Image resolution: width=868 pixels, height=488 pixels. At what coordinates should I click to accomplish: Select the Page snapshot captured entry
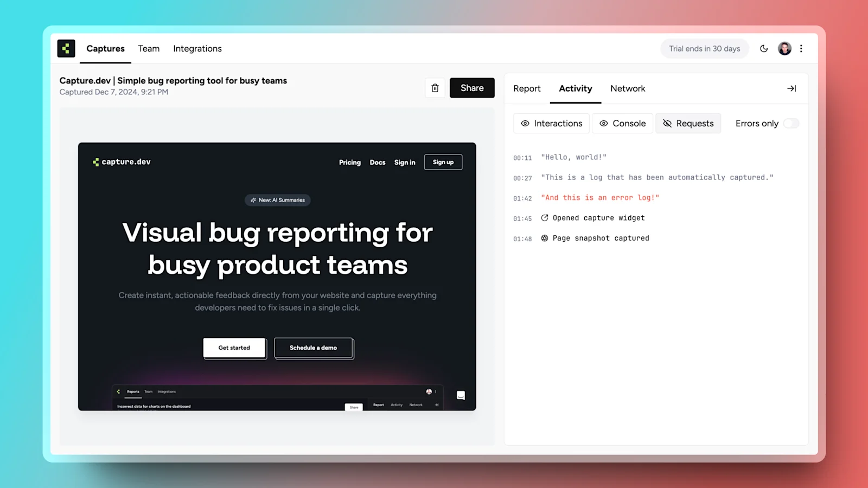click(595, 238)
